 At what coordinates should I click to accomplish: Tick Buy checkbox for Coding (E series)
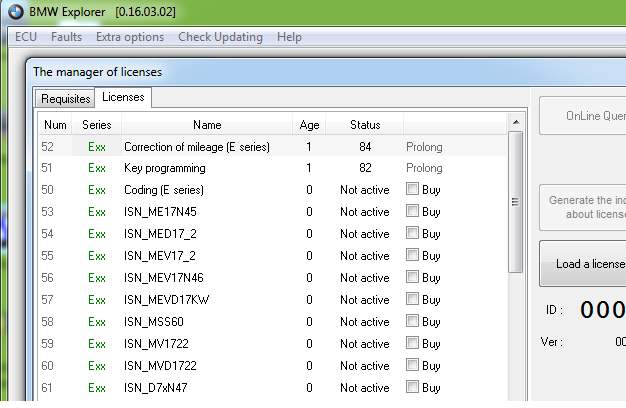412,189
